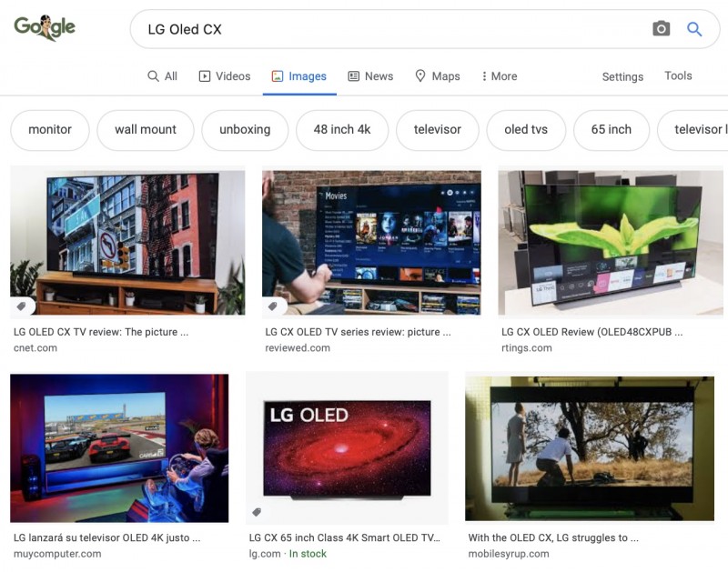
Task: Click the search box with "LG Oled CX"
Action: pyautogui.click(x=391, y=29)
